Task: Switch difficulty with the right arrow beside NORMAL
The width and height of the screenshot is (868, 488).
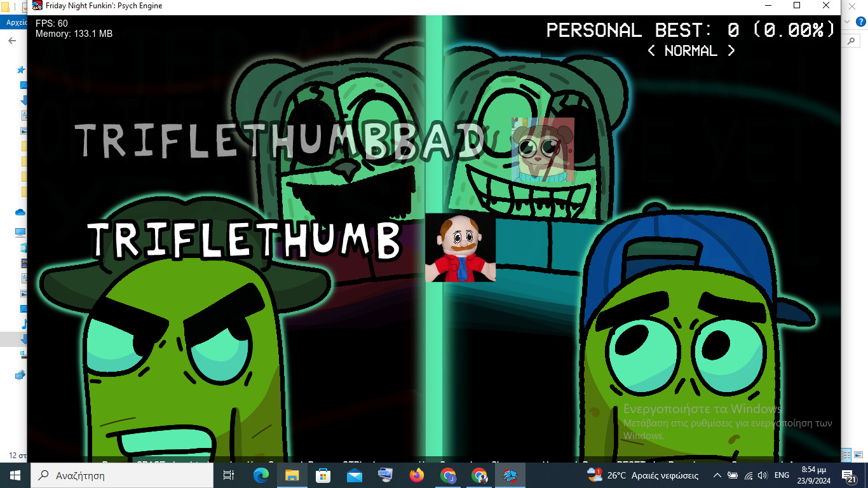Action: (x=731, y=51)
